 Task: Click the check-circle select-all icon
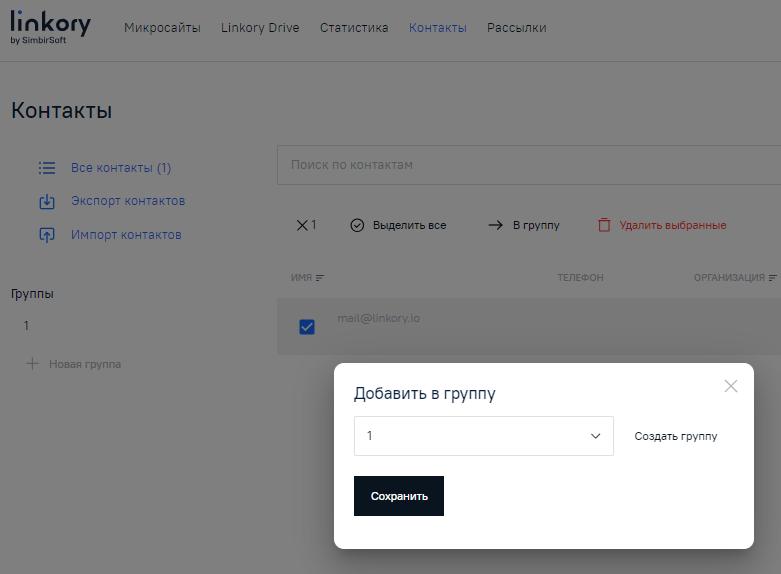pyautogui.click(x=357, y=225)
